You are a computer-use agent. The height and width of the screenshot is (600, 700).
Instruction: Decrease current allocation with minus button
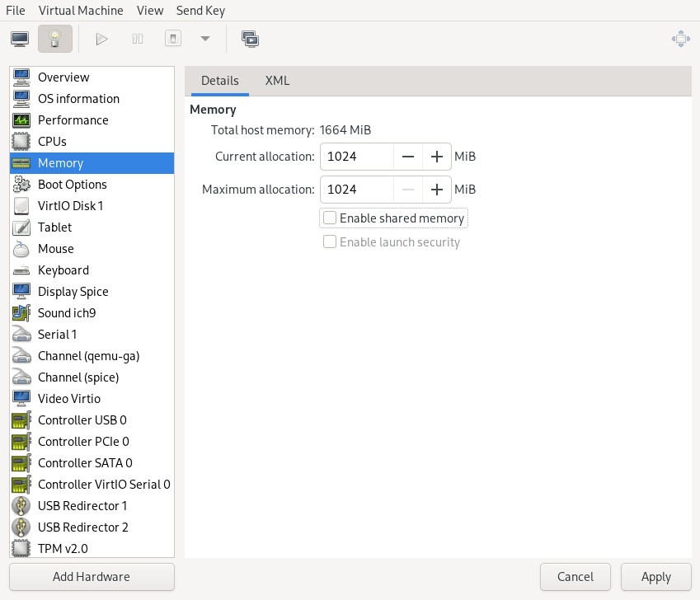[x=408, y=156]
